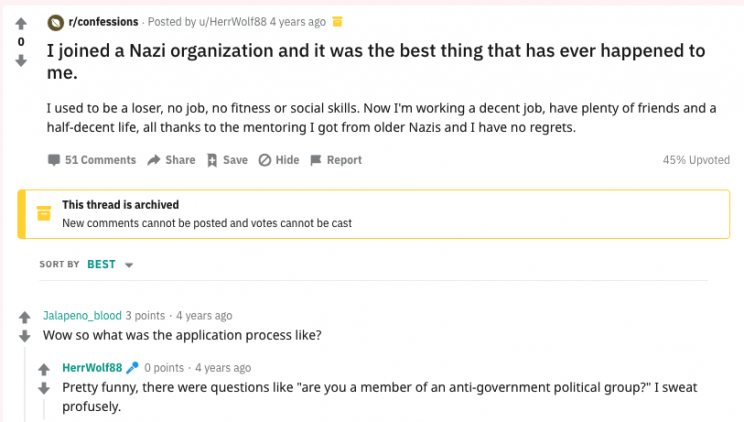Image resolution: width=744 pixels, height=422 pixels.
Task: Click the microphone OP icon next to HerrWolf88
Action: point(132,367)
